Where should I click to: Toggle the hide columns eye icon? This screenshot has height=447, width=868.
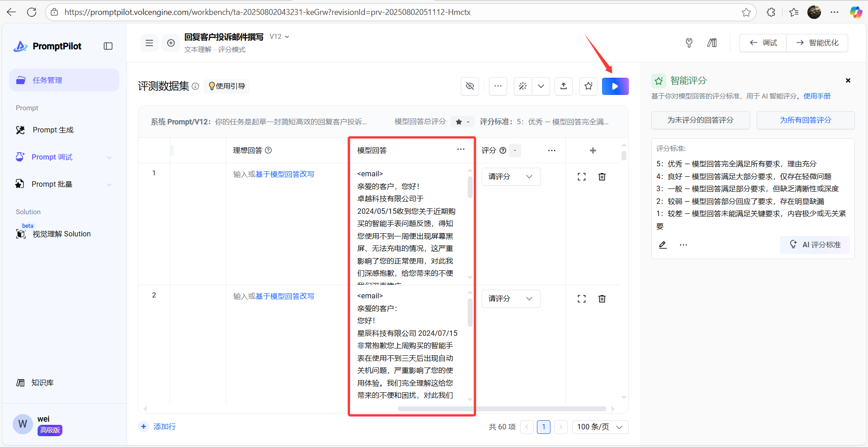pyautogui.click(x=470, y=86)
